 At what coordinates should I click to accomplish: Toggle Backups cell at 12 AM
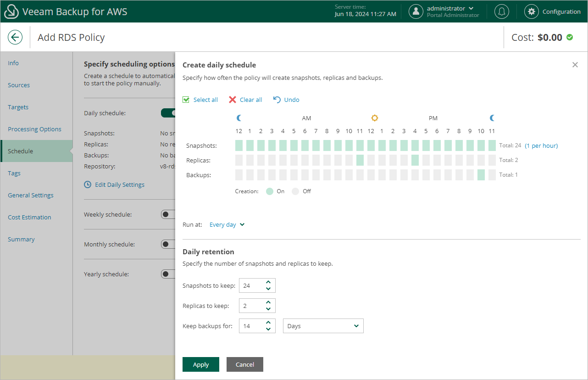(239, 175)
